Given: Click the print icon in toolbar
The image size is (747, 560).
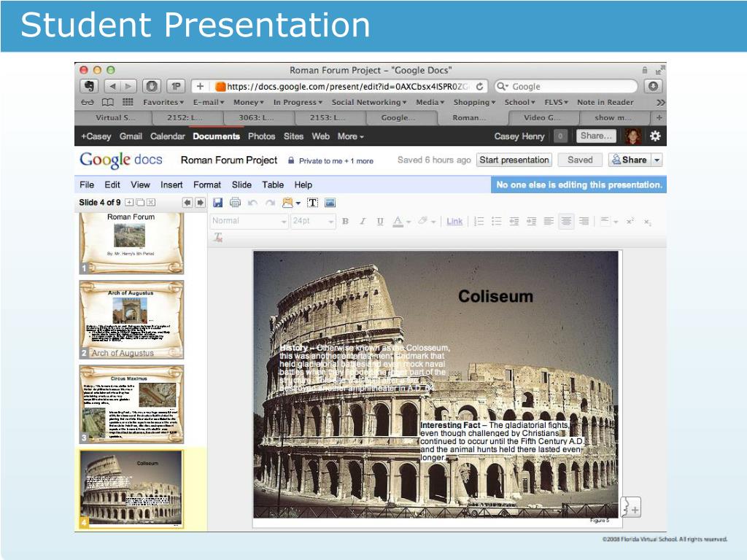Looking at the screenshot, I should tap(235, 203).
